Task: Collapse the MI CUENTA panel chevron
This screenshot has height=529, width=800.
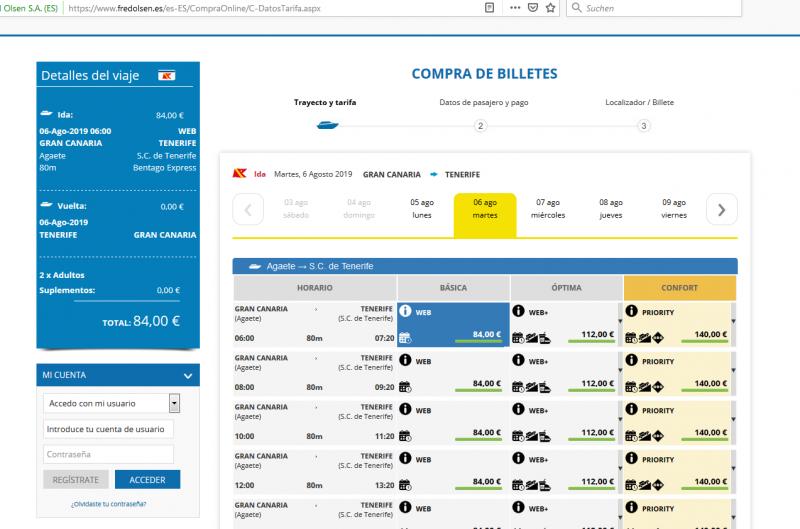Action: coord(188,375)
